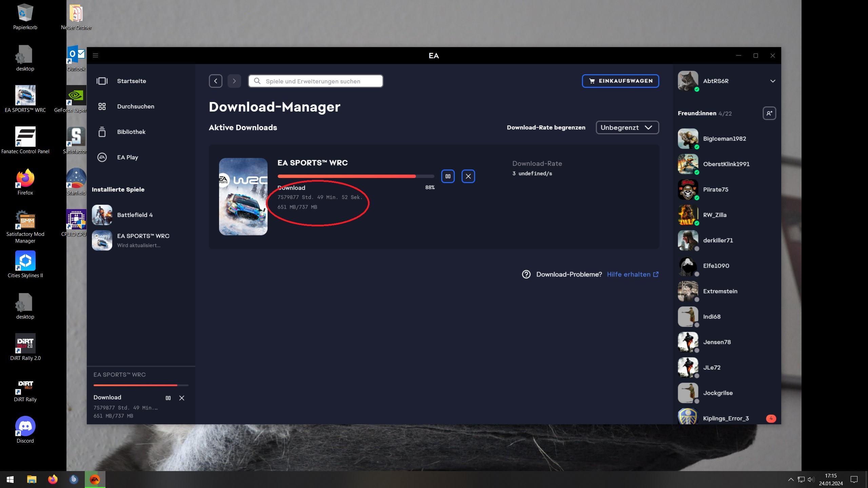Go forward with the right arrow button
Image resolution: width=868 pixels, height=488 pixels.
point(234,81)
